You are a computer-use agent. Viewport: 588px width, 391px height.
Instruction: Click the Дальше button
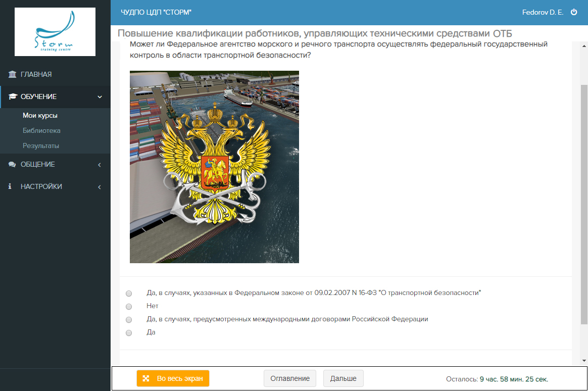[343, 379]
